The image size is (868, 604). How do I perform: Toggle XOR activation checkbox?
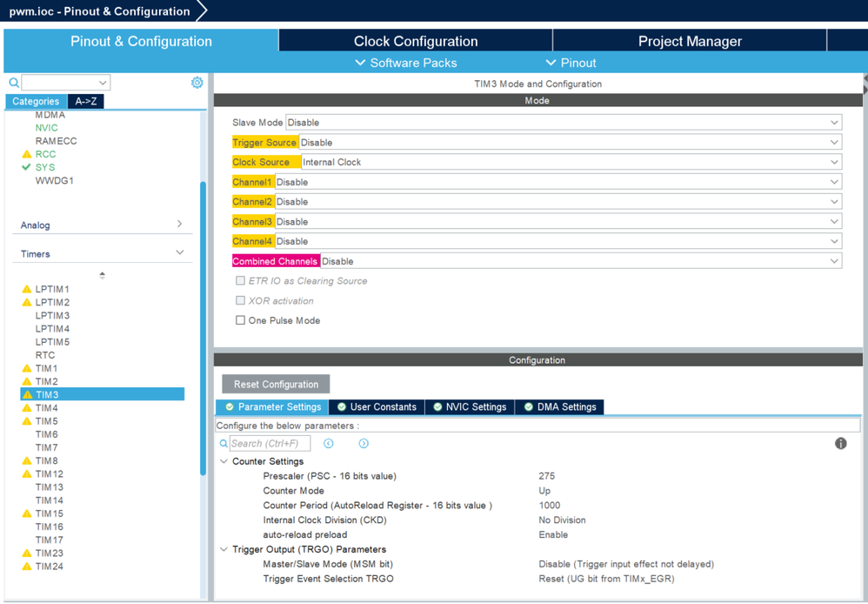point(240,300)
